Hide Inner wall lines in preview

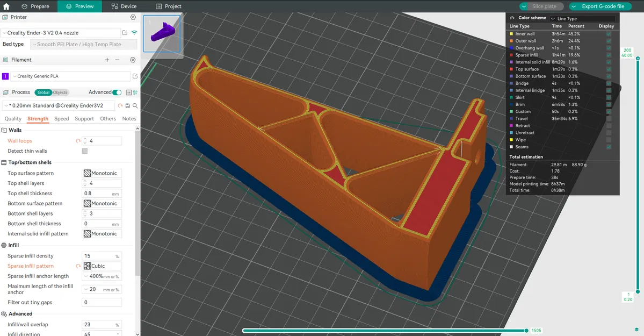click(609, 34)
